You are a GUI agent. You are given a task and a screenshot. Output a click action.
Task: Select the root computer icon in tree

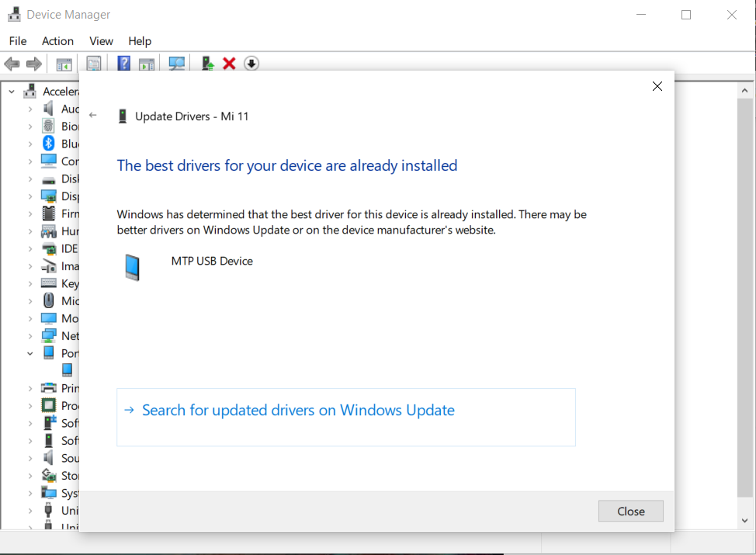coord(30,91)
